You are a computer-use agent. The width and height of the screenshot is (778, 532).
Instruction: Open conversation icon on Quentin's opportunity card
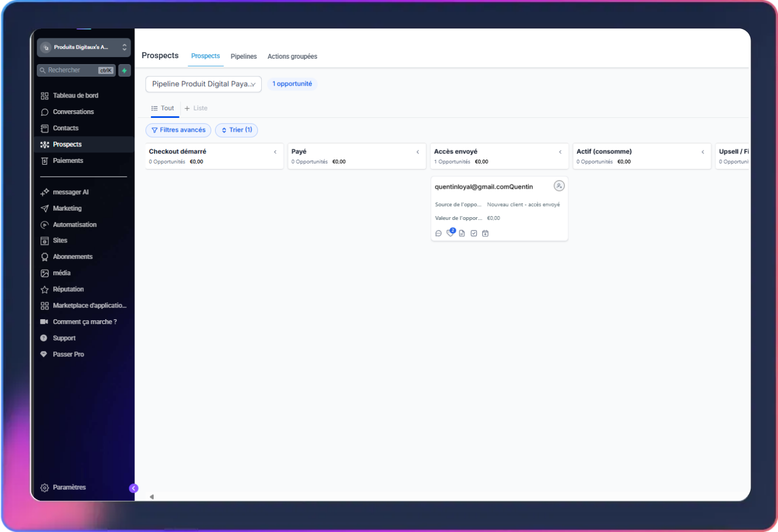[438, 234]
